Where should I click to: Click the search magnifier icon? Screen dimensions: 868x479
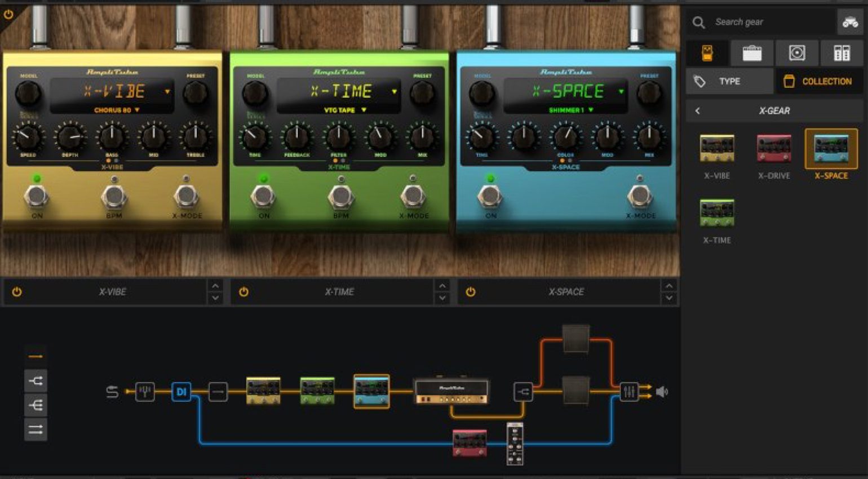click(x=699, y=23)
